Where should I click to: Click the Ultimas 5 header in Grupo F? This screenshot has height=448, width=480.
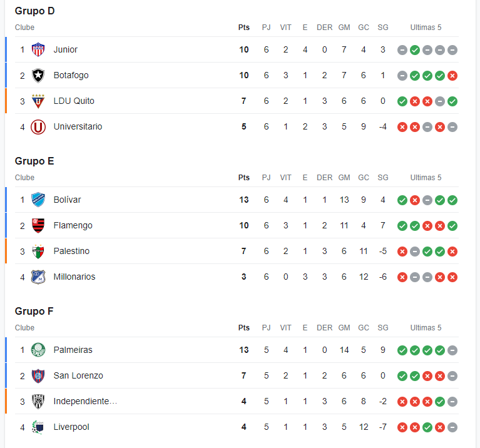pyautogui.click(x=426, y=328)
